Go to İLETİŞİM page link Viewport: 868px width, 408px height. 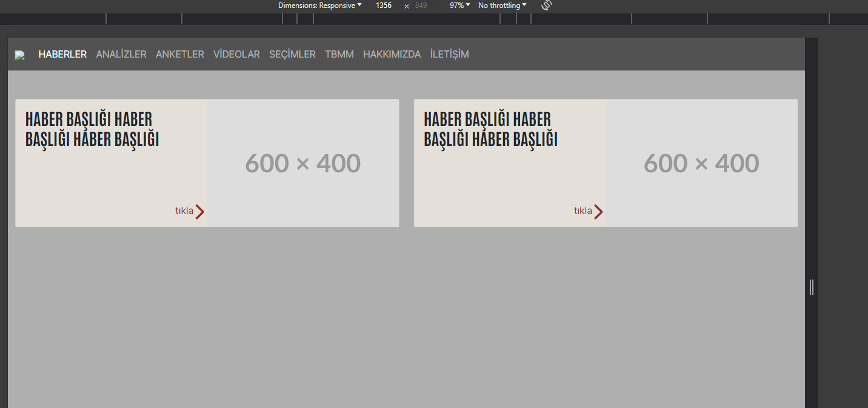[x=449, y=55]
